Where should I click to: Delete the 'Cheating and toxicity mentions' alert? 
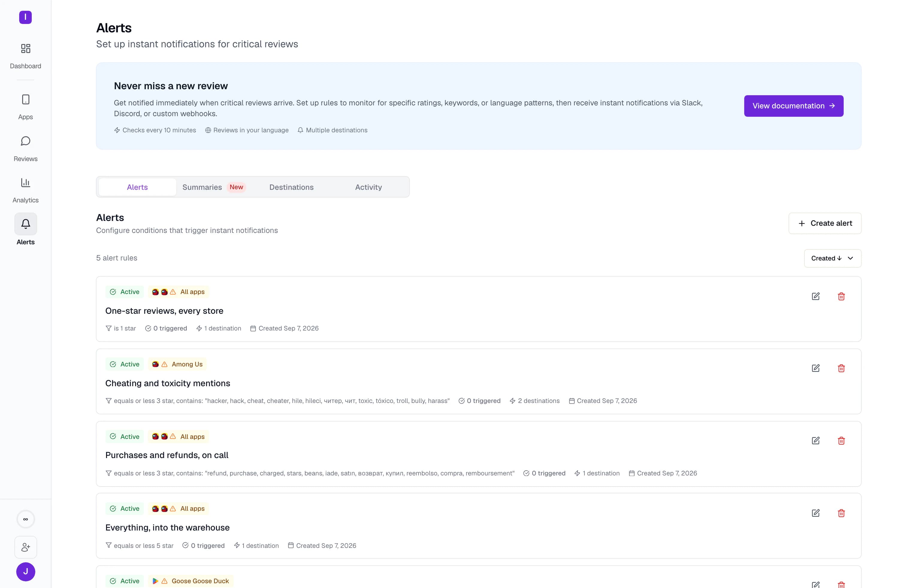841,368
